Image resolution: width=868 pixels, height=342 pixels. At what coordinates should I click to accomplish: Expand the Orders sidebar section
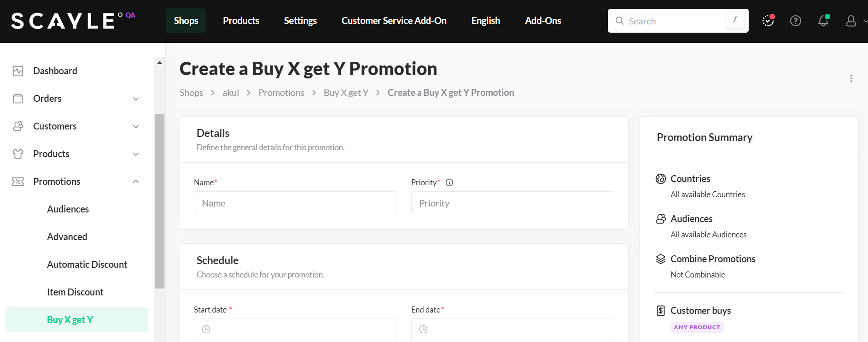point(136,99)
